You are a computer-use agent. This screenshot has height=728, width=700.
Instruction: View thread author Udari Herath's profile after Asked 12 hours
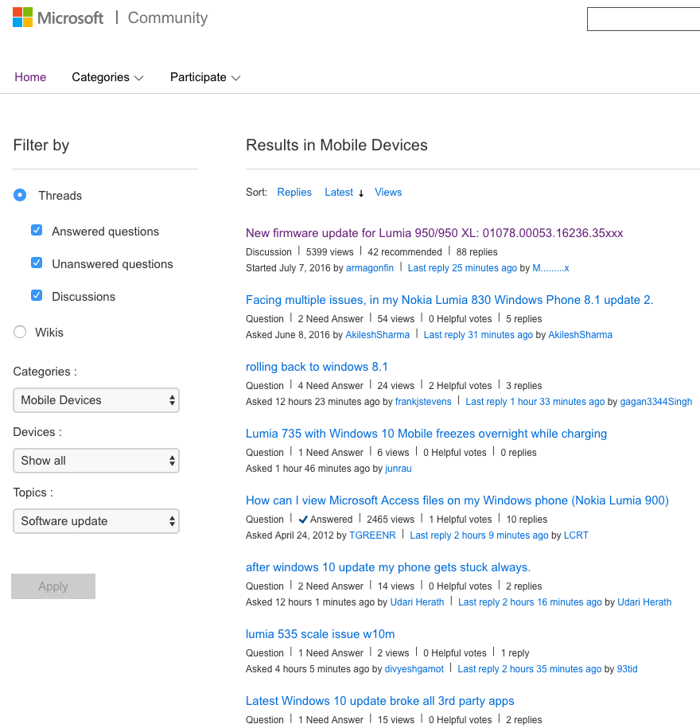(417, 602)
